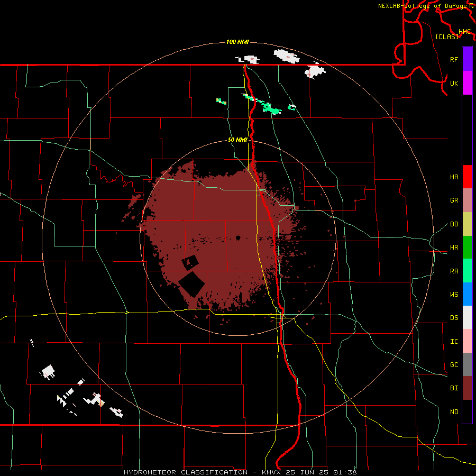This screenshot has width=476, height=476.
Task: Click the larger black diamond gap in echoes
Action: point(191,284)
